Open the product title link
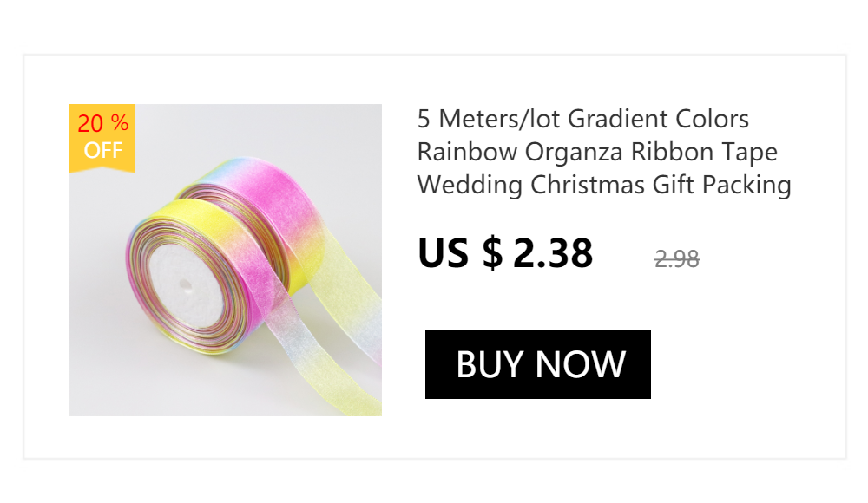Image resolution: width=868 pixels, height=503 pixels. click(604, 152)
